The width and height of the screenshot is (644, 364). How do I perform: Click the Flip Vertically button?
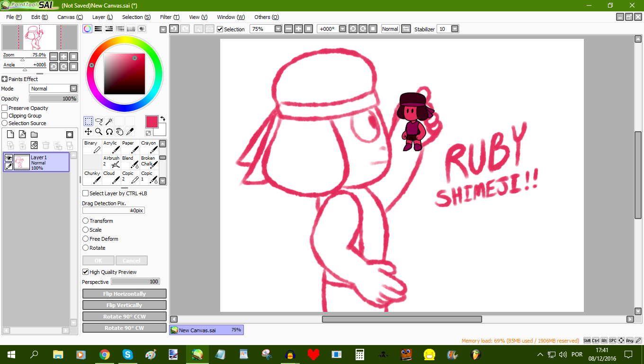pyautogui.click(x=125, y=305)
